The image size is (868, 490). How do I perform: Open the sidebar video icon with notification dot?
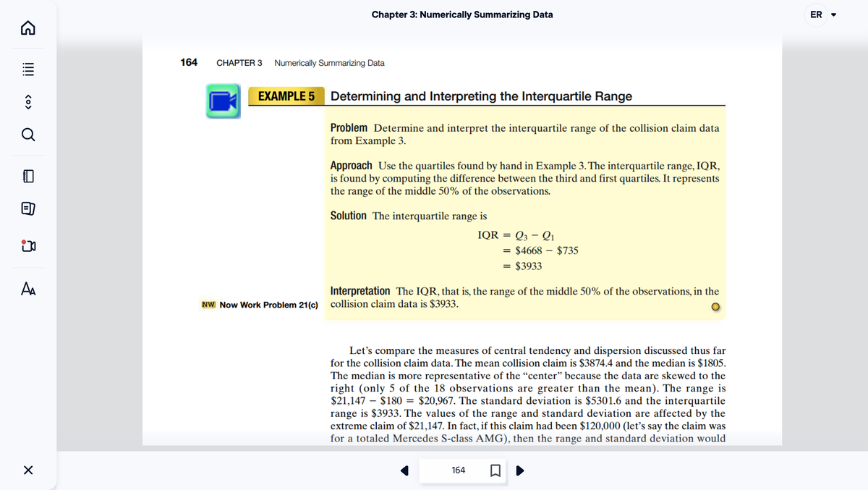coord(27,246)
